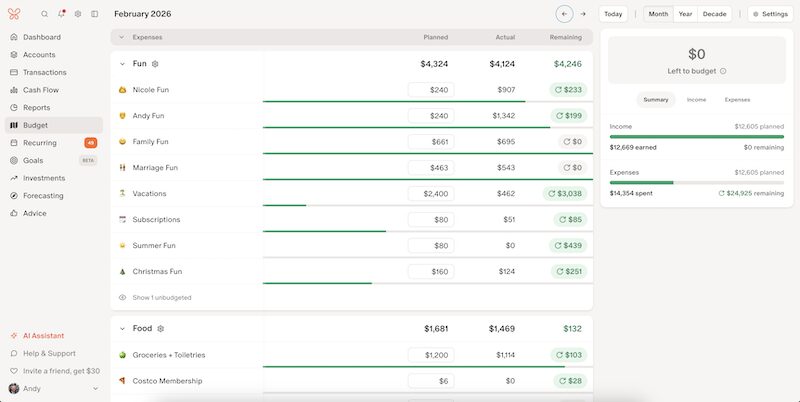Click Costco Membership pizza emoji icon
Viewport: 800px width, 402px height.
122,381
